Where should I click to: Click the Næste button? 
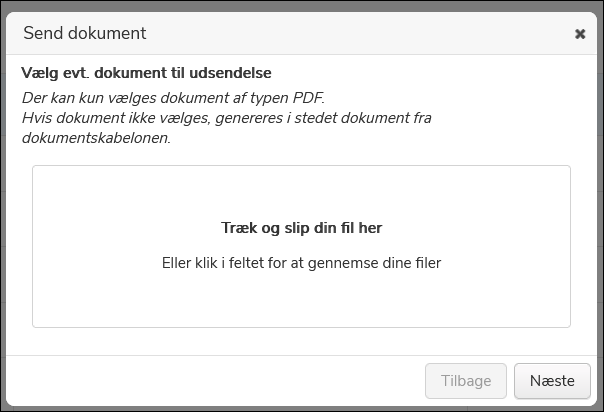click(552, 381)
